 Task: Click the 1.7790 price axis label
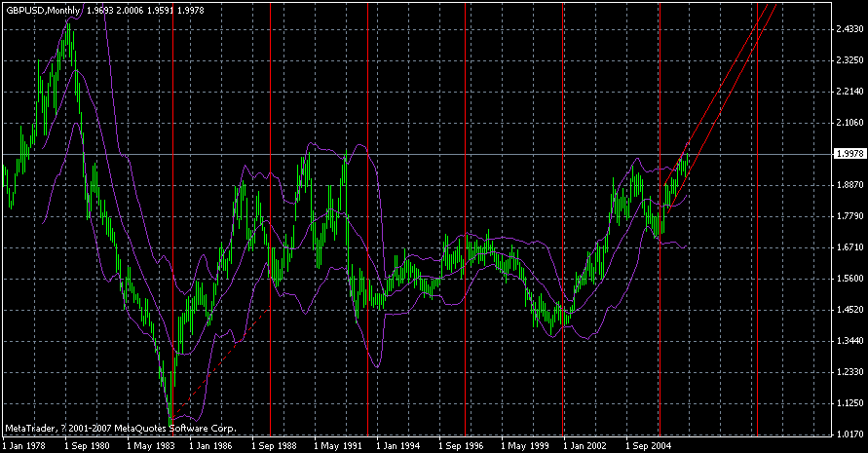pos(850,215)
